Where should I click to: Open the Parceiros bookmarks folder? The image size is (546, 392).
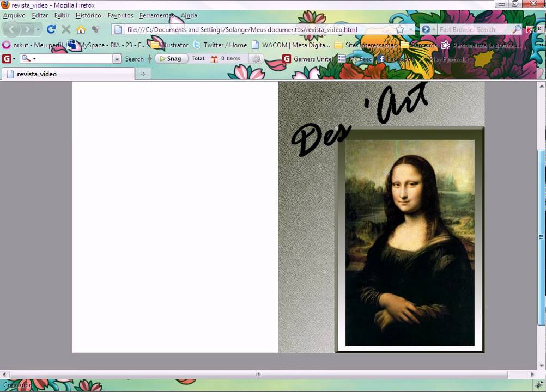(420, 45)
